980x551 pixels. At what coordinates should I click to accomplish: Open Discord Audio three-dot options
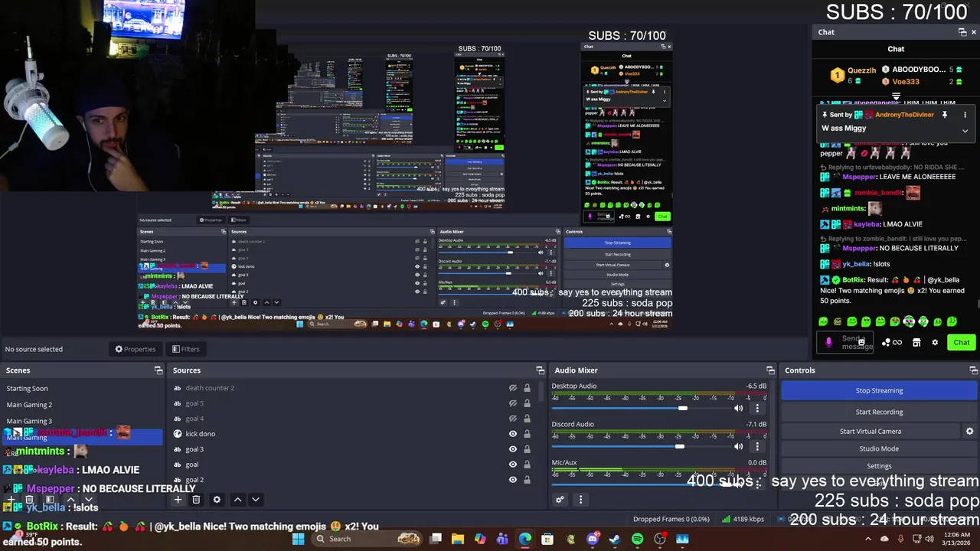(757, 446)
